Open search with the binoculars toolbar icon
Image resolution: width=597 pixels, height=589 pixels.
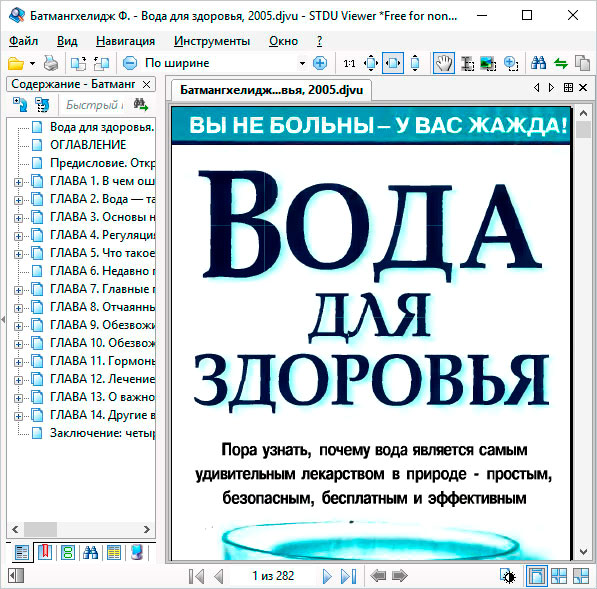(538, 63)
